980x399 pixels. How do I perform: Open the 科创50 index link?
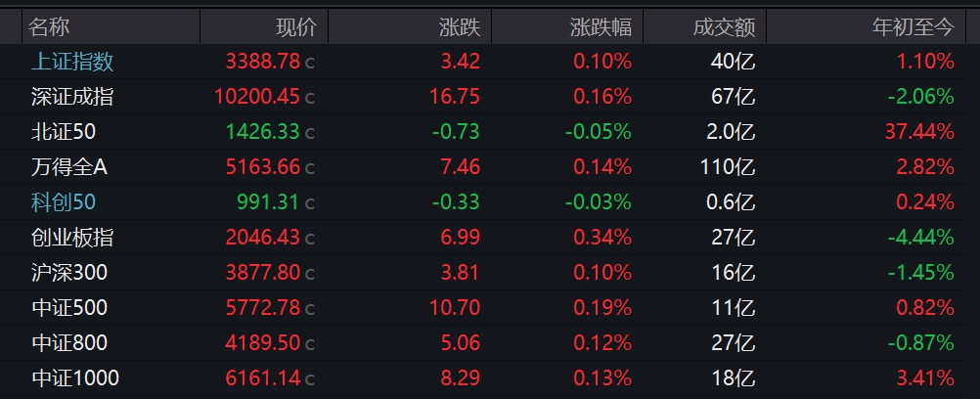64,202
